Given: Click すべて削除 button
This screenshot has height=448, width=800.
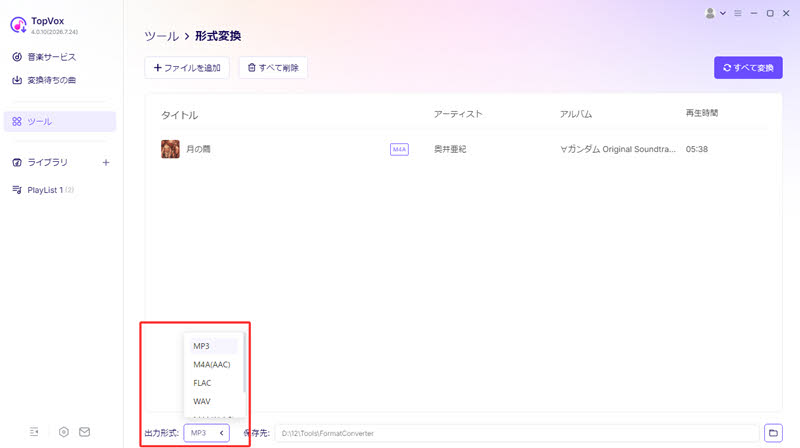Looking at the screenshot, I should click(x=273, y=67).
